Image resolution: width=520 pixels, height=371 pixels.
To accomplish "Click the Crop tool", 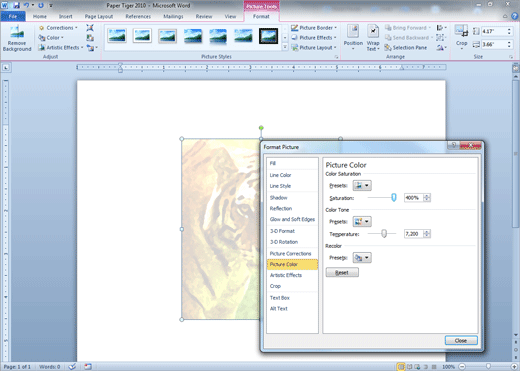I will pos(461,37).
